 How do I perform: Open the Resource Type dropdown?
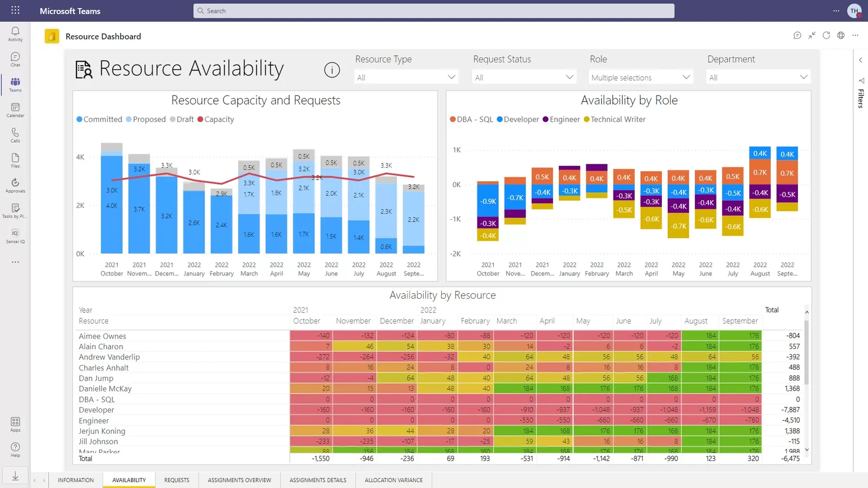[406, 78]
